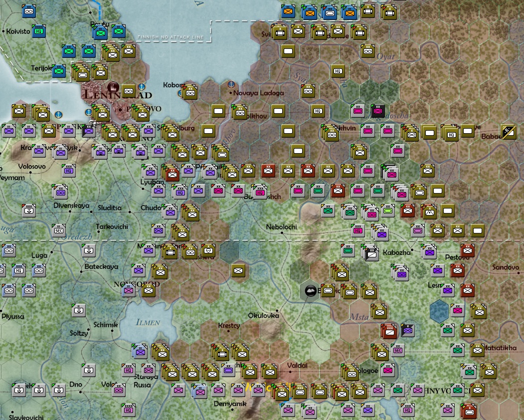524x420 pixels.
Task: Click the highlighted blue hex east of Msta
Action: 439,311
